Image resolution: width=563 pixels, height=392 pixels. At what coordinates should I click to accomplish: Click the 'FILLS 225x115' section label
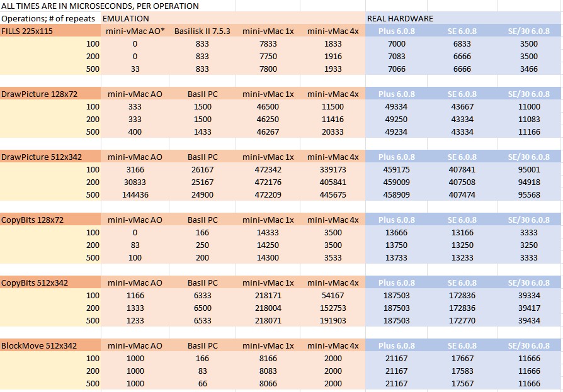click(x=27, y=31)
